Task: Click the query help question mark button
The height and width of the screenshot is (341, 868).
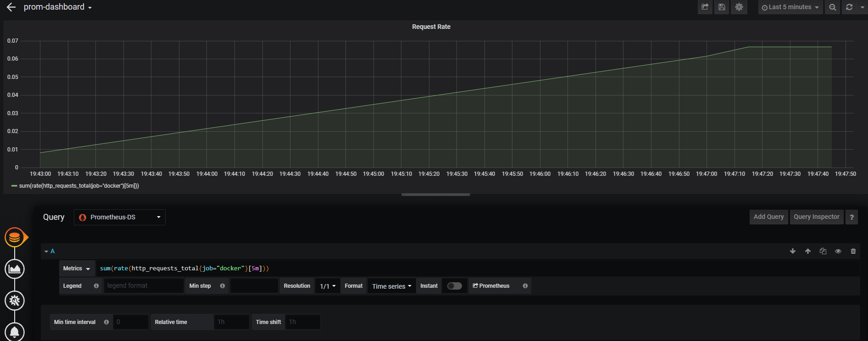Action: tap(851, 217)
